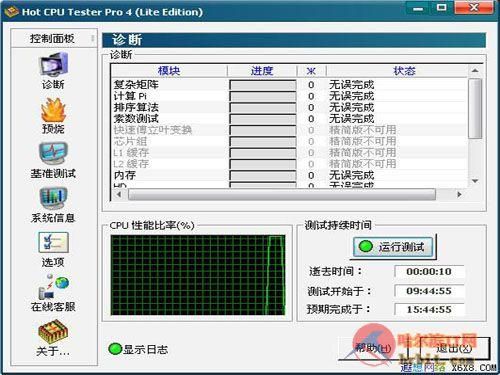Maximize the Hot CPU Tester window
500x375 pixels.
tap(442, 8)
